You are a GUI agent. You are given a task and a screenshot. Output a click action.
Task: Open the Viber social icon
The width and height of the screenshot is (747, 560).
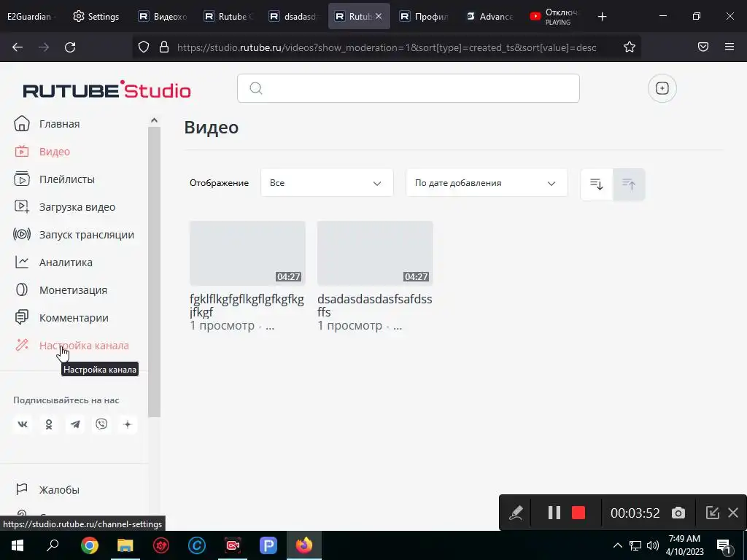[101, 424]
